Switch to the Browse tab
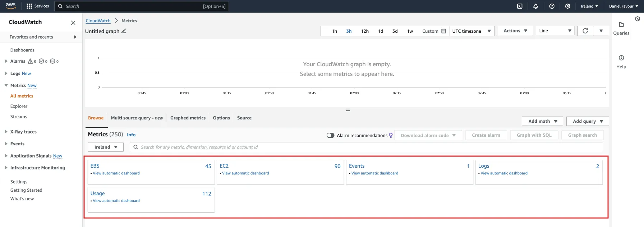 (96, 118)
